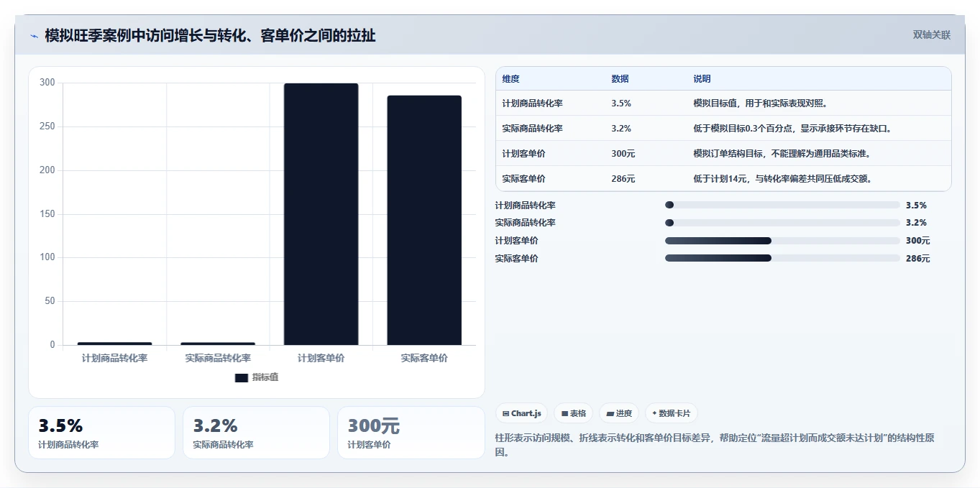The image size is (980, 488).
Task: Click the 数据 column header
Action: 620,79
